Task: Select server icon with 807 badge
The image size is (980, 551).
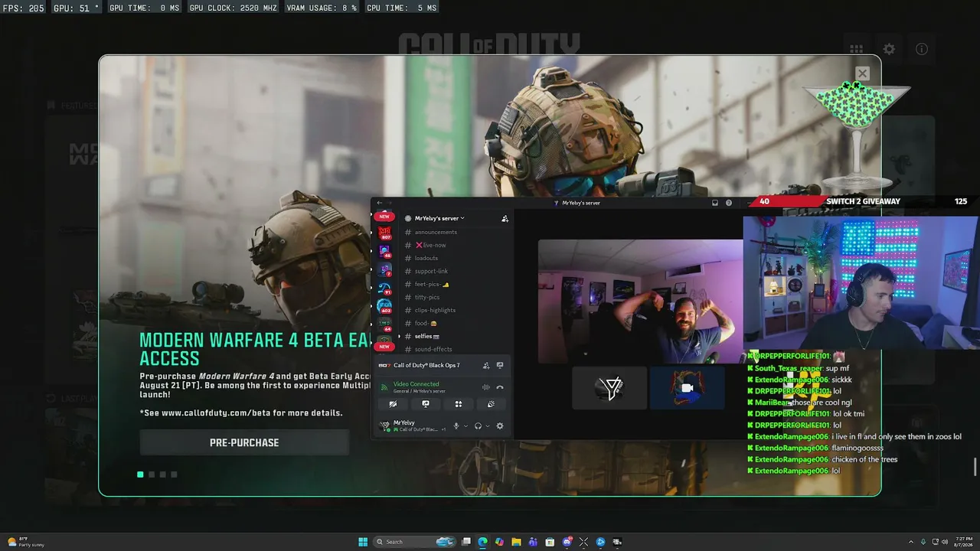Action: [x=384, y=233]
